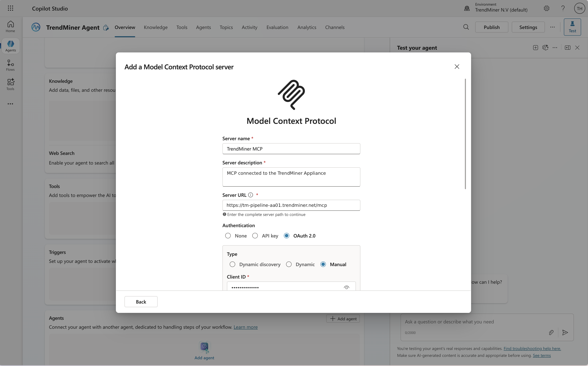This screenshot has width=588, height=366.
Task: Open the environment selector globe icon
Action: (x=467, y=8)
